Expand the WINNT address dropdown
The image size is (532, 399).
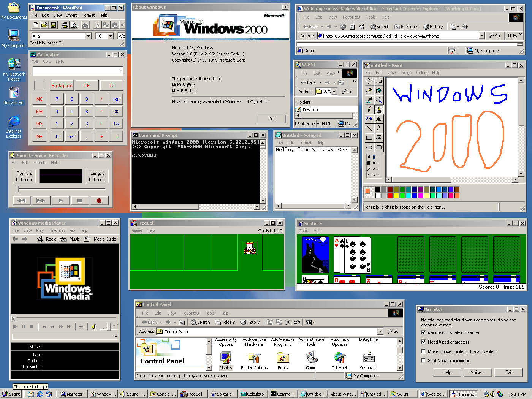pos(334,92)
